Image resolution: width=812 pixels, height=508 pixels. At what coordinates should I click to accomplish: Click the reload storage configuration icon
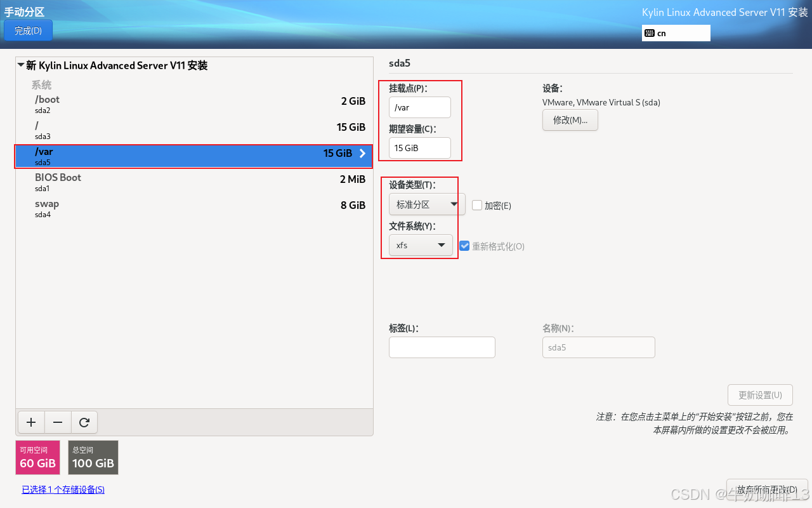84,422
